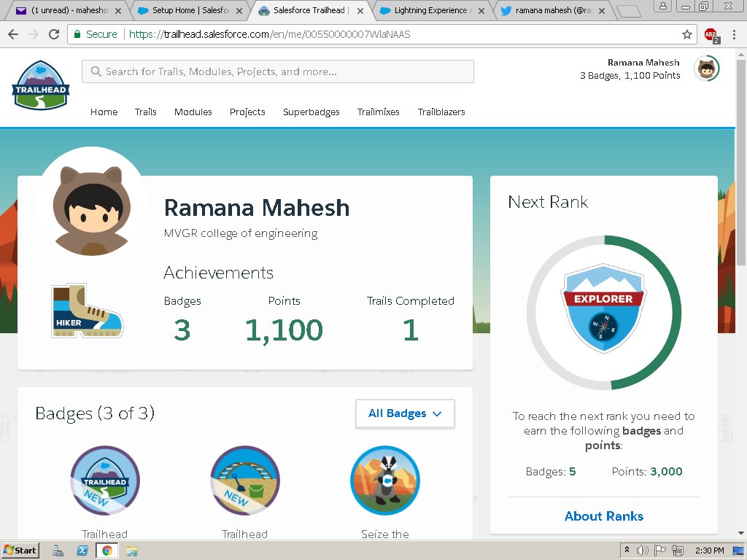Open Chrome's three-dot menu
This screenshot has width=747, height=560.
click(x=734, y=34)
